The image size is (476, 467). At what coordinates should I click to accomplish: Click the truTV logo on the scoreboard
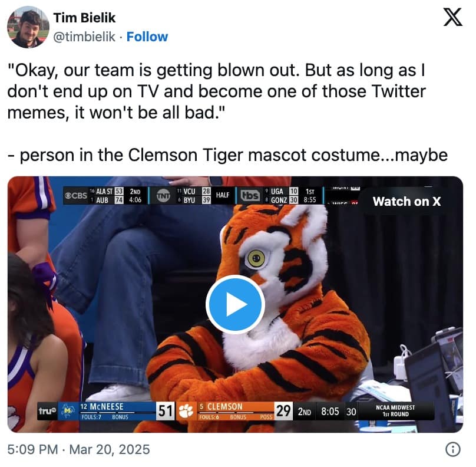coord(45,412)
